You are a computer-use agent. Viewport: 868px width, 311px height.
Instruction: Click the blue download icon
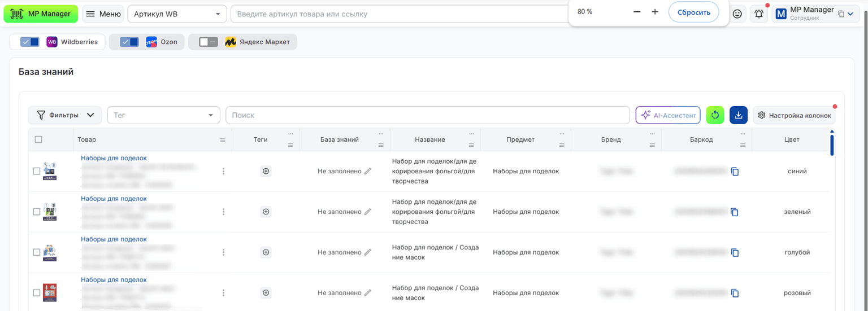pyautogui.click(x=739, y=115)
